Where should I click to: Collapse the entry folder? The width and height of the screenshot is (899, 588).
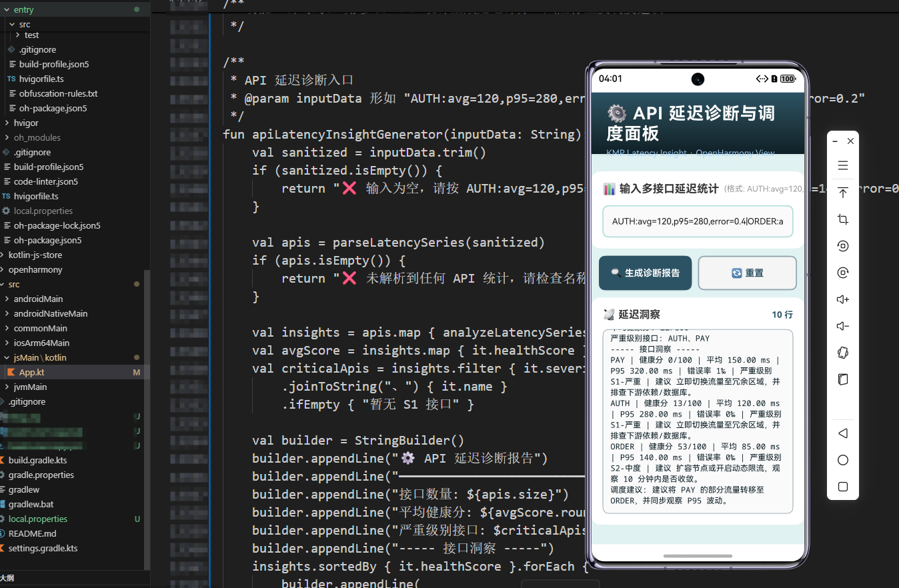click(x=6, y=9)
